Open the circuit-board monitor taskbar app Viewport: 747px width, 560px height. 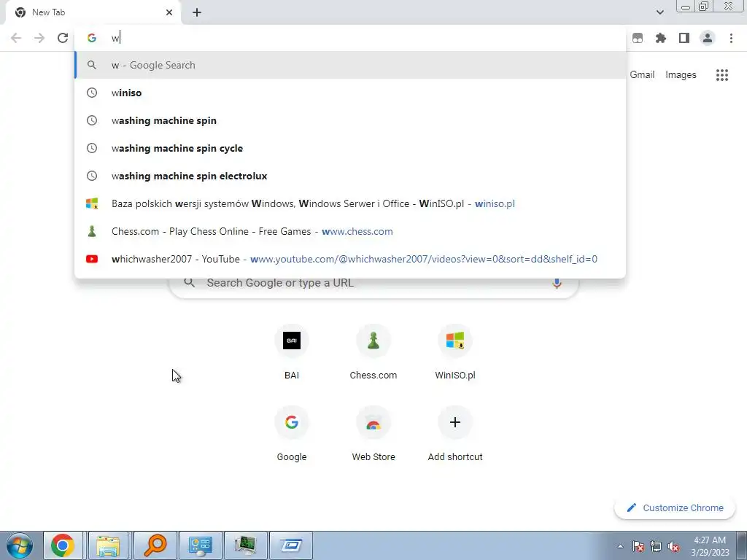pos(245,545)
